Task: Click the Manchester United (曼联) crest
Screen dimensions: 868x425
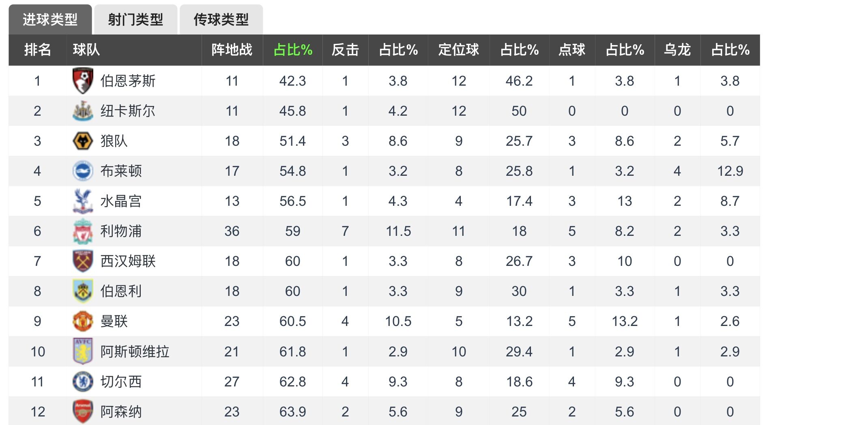Action: pos(83,321)
